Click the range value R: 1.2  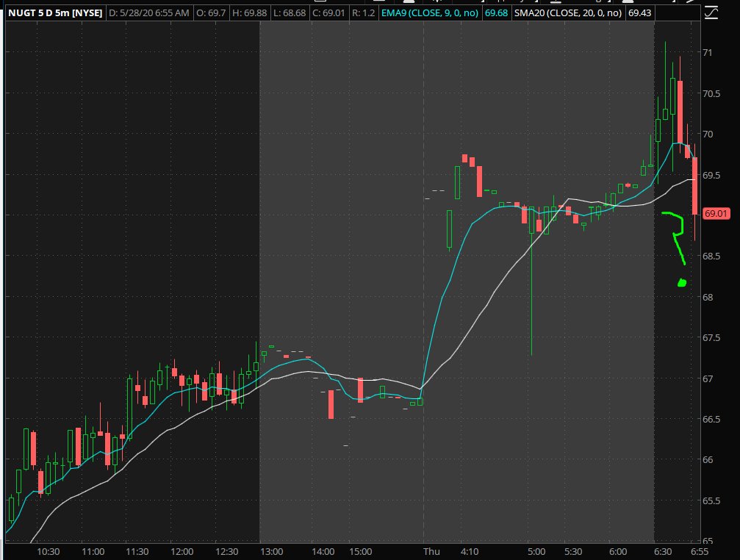363,12
